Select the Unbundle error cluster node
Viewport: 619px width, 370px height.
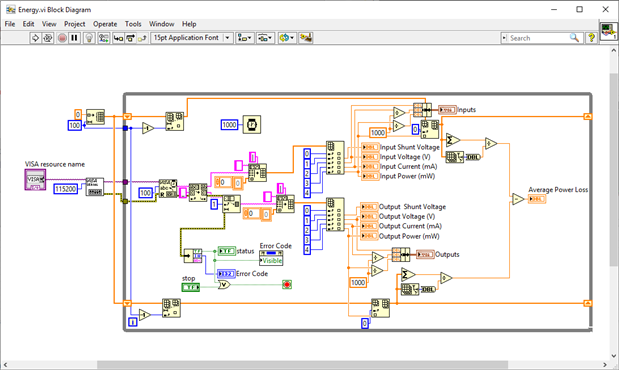coord(193,256)
